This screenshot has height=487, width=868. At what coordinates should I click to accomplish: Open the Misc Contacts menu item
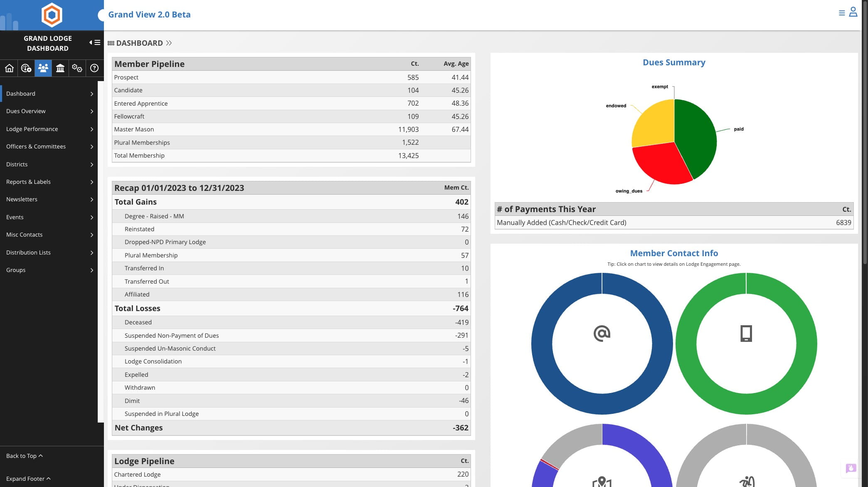click(x=49, y=235)
